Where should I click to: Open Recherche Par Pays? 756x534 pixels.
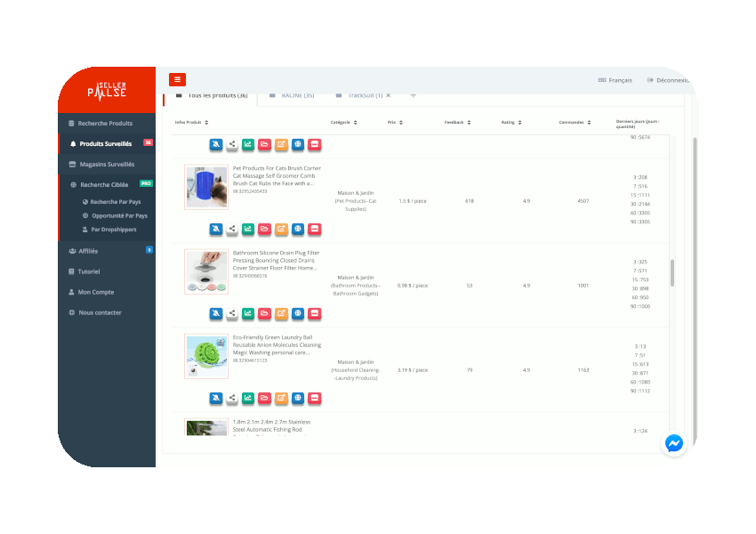click(111, 202)
